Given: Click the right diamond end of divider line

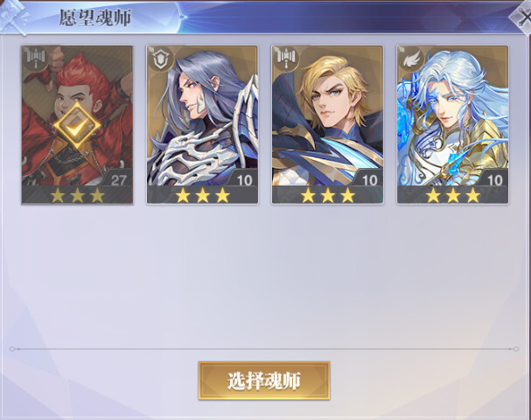Looking at the screenshot, I should 515,348.
